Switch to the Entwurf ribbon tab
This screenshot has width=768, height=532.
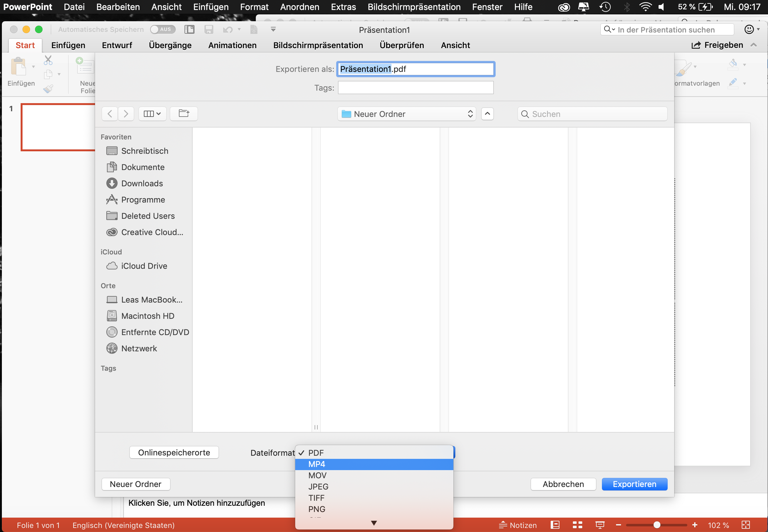pyautogui.click(x=117, y=45)
